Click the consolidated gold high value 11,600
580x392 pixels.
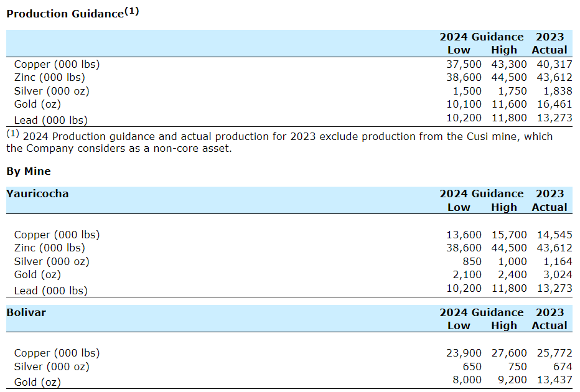tap(509, 105)
